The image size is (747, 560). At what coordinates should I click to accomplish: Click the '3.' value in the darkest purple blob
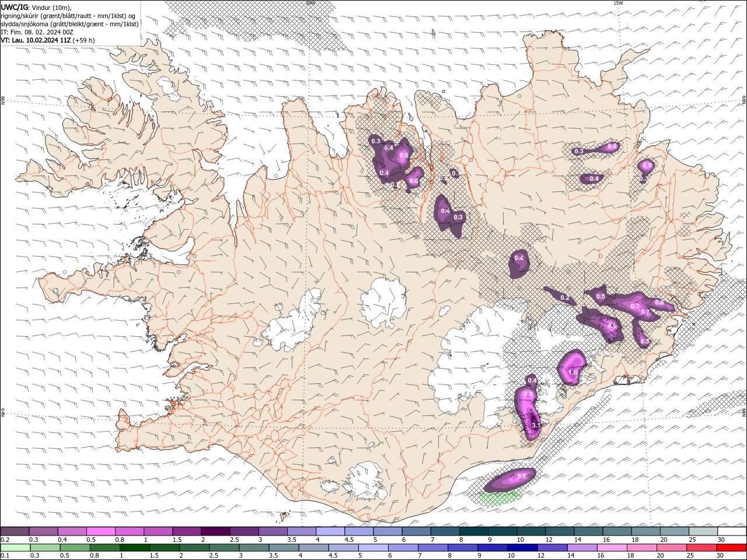point(536,426)
